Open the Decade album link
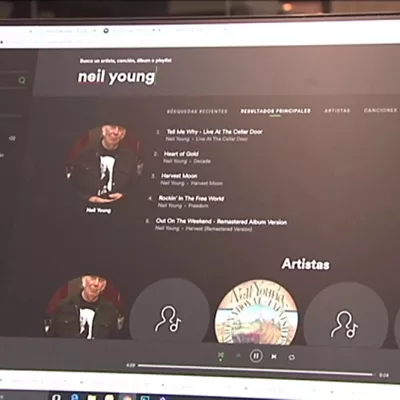This screenshot has width=400, height=400. [202, 161]
